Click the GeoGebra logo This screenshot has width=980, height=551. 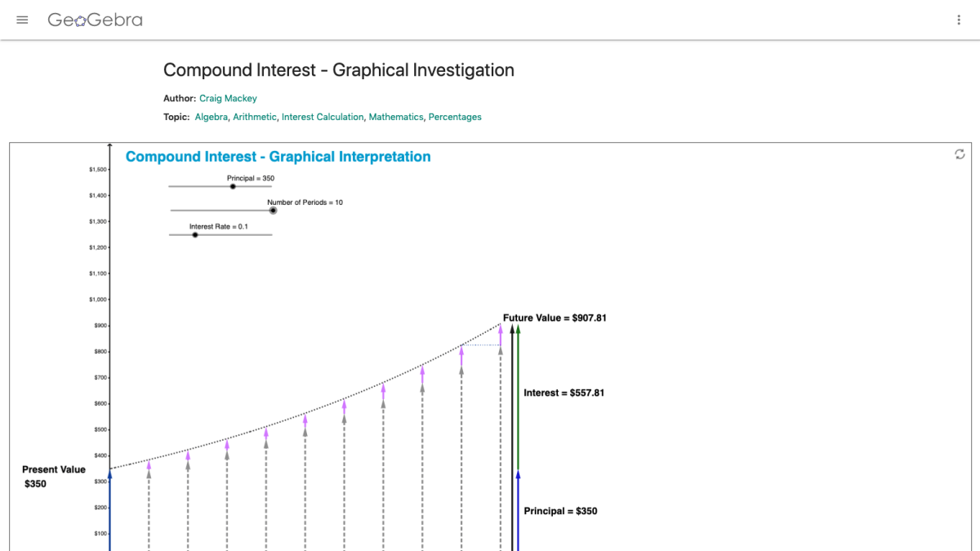[96, 20]
